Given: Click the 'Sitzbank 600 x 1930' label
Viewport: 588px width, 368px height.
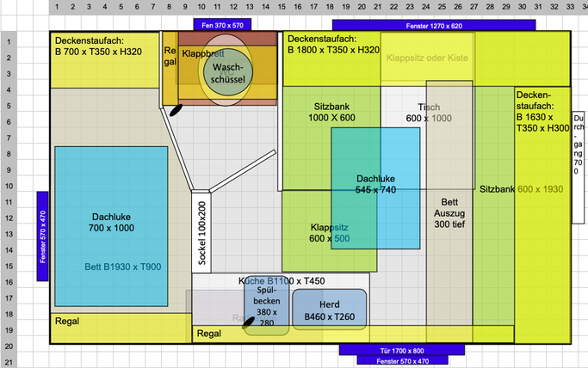Looking at the screenshot, I should coord(521,189).
